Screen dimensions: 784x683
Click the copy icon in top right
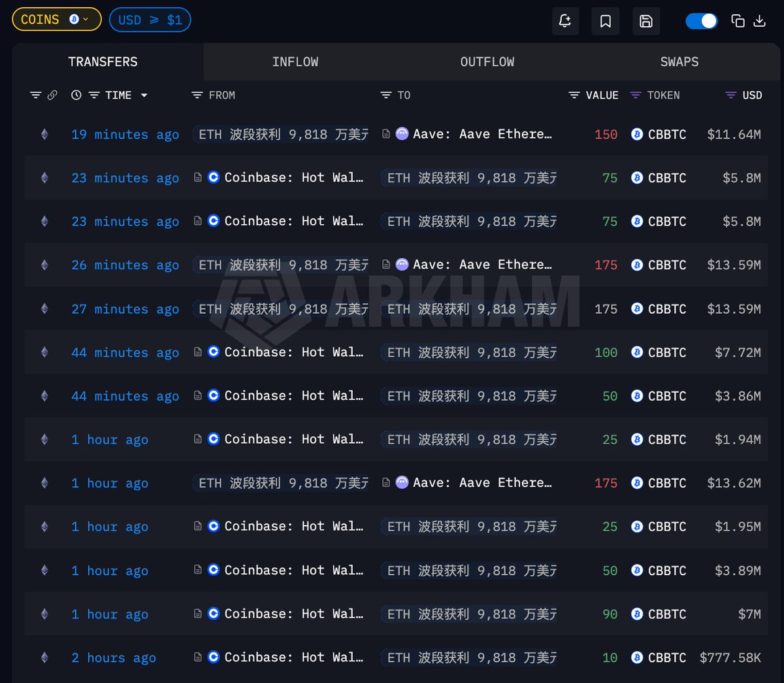(x=738, y=21)
